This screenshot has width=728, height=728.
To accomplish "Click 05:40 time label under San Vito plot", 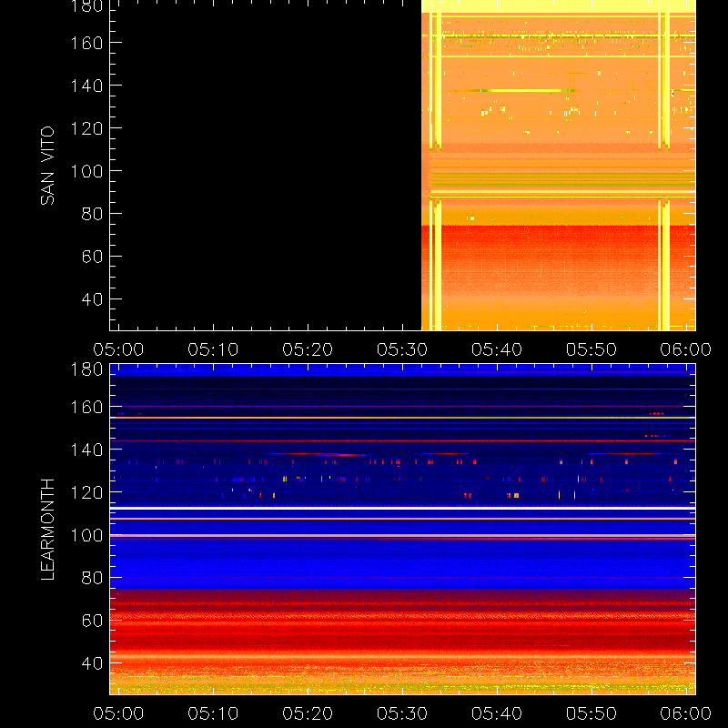I will coord(497,349).
